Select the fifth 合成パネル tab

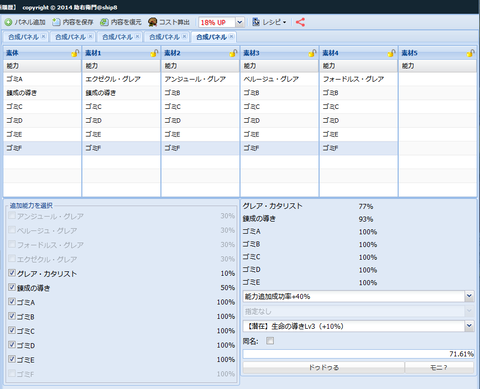[211, 37]
